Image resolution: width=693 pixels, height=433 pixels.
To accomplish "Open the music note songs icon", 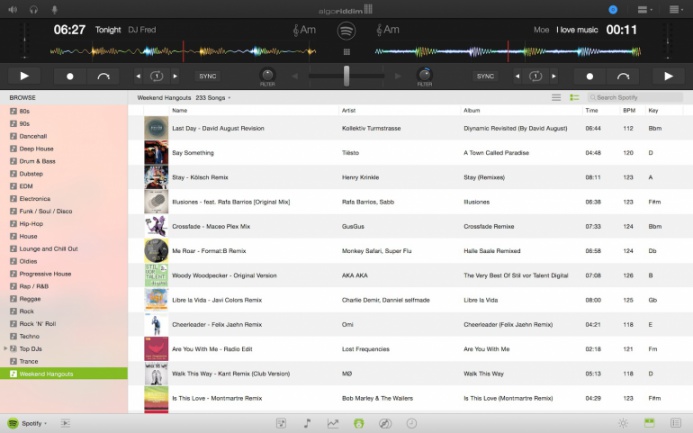I will (307, 423).
